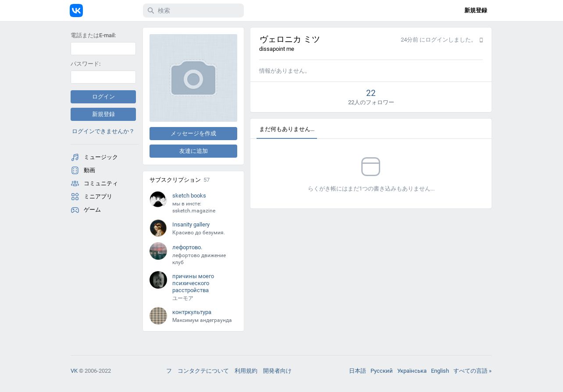Open причины моего психического расстройства avatar

point(158,280)
